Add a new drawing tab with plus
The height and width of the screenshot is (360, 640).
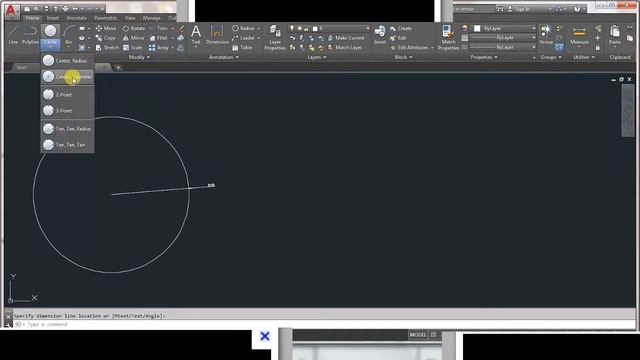click(118, 67)
